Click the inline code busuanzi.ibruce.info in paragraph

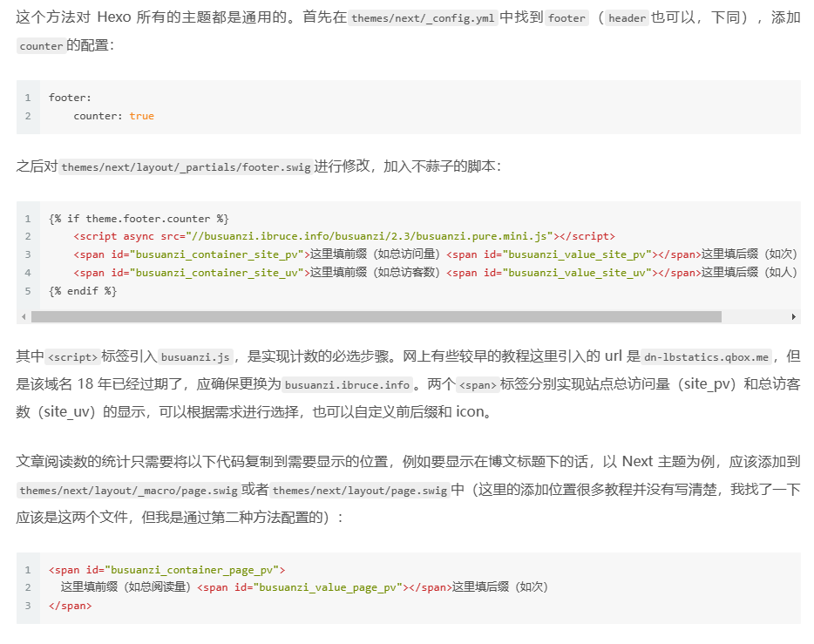pyautogui.click(x=347, y=385)
